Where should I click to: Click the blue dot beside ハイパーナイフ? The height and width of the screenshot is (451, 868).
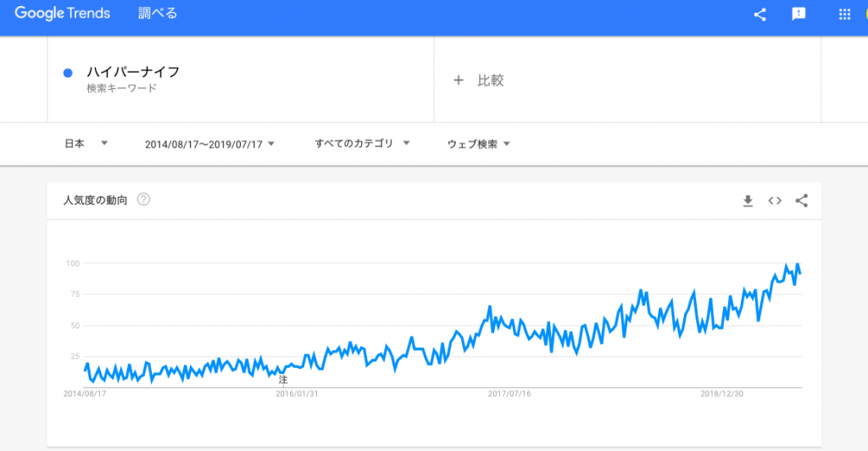click(68, 73)
